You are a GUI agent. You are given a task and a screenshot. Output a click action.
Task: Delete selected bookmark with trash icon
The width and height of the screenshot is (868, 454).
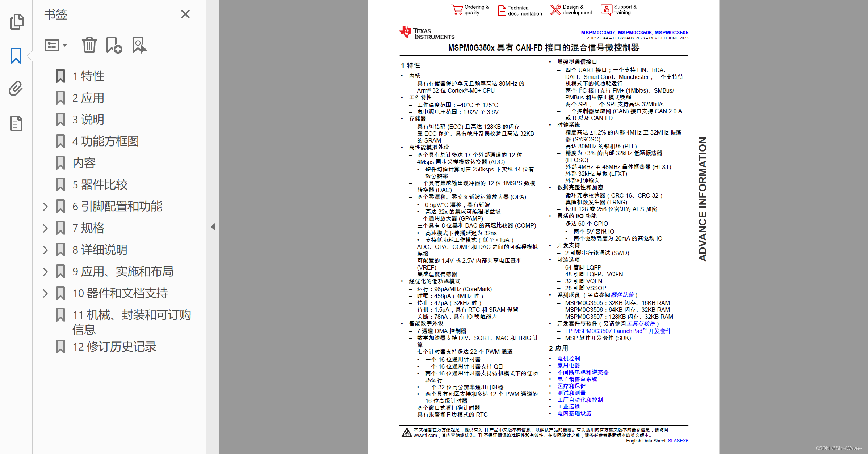pos(89,45)
